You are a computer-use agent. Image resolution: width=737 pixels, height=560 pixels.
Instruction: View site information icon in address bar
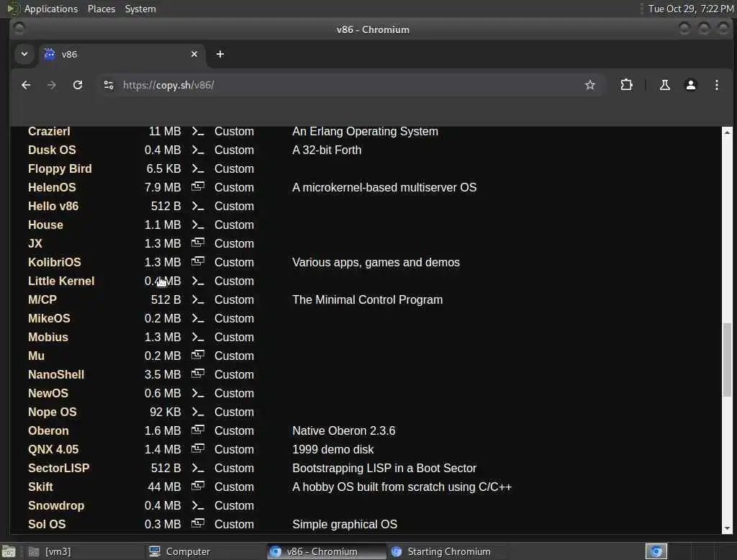[109, 85]
